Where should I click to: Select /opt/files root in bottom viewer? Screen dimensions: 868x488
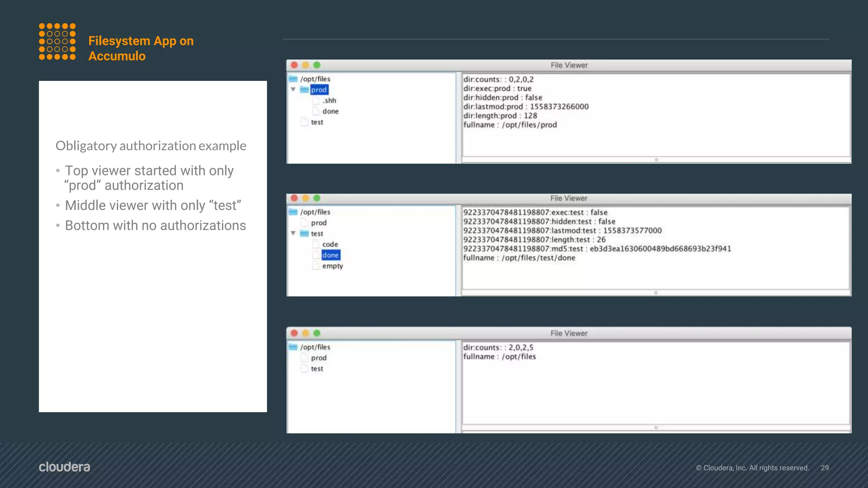coord(315,347)
